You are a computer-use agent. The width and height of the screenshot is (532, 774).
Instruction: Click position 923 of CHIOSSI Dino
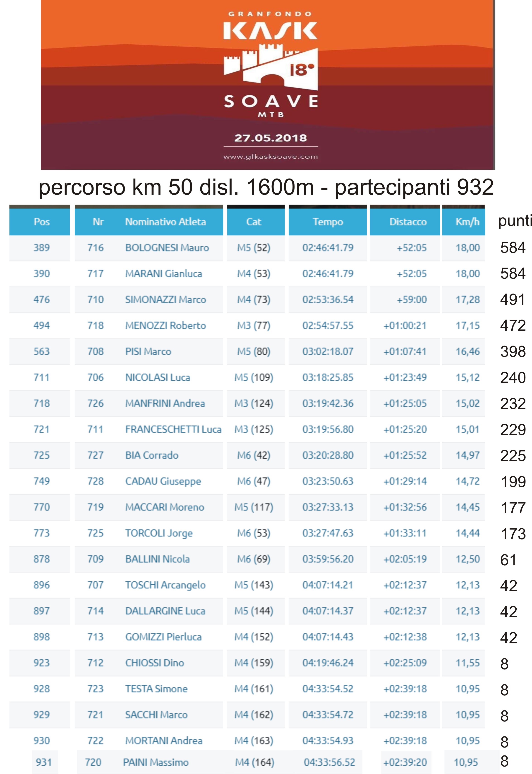(42, 663)
